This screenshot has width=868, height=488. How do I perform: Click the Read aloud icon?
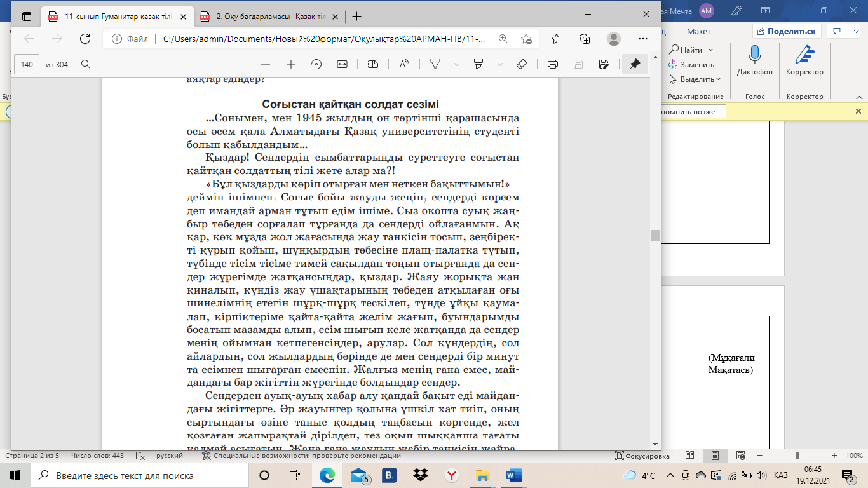pos(404,64)
